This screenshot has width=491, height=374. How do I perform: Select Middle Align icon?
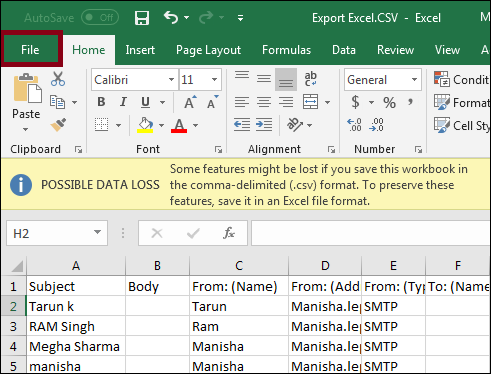click(264, 79)
